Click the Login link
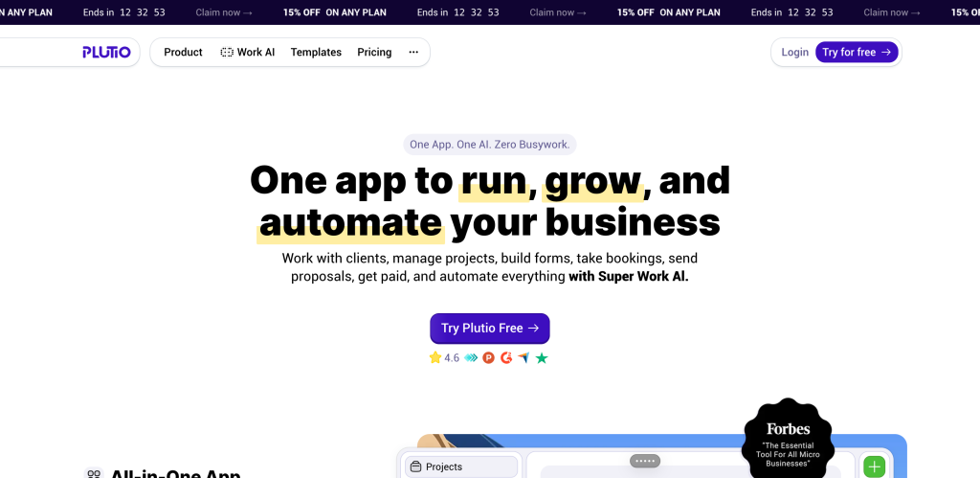 point(794,53)
